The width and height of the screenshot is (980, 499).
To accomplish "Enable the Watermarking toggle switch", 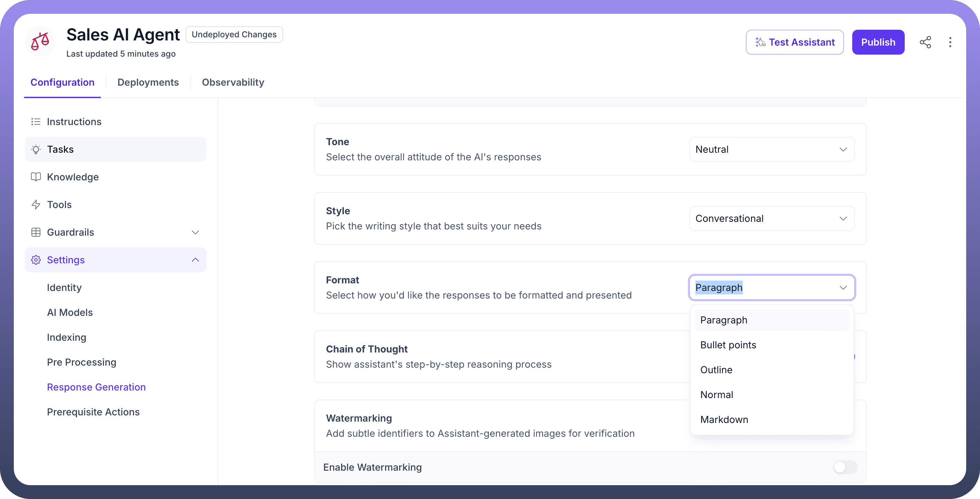I will 845,467.
